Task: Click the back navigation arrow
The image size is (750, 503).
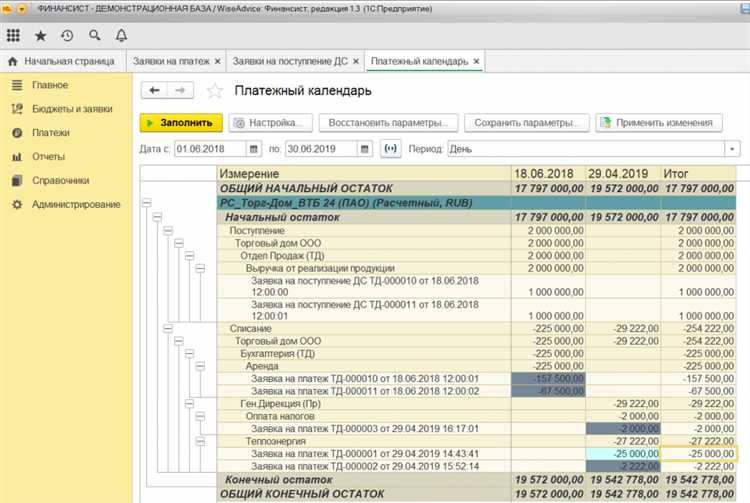Action: pyautogui.click(x=154, y=91)
